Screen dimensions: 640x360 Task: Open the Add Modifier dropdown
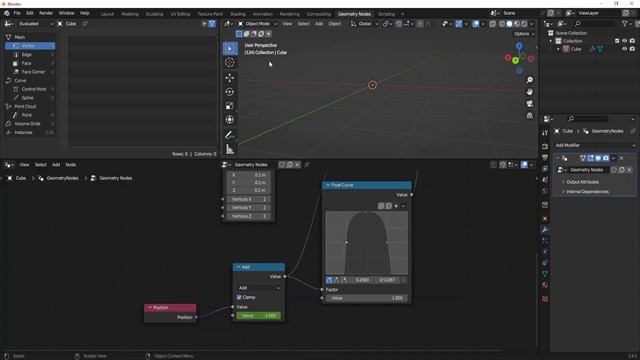pos(595,145)
